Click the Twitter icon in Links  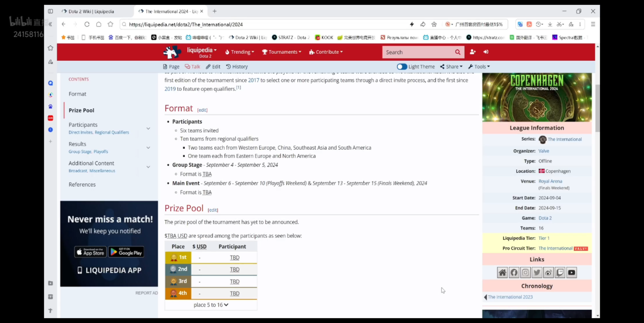click(537, 272)
